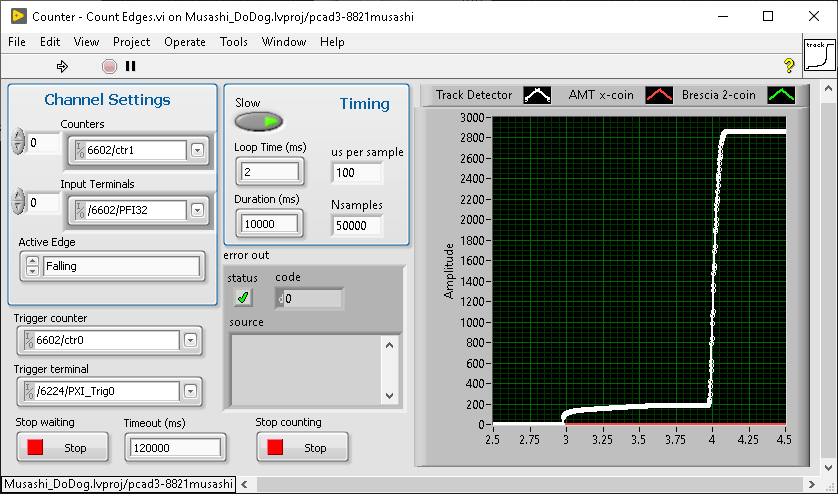Click the VI track icon thumbnail

(818, 56)
